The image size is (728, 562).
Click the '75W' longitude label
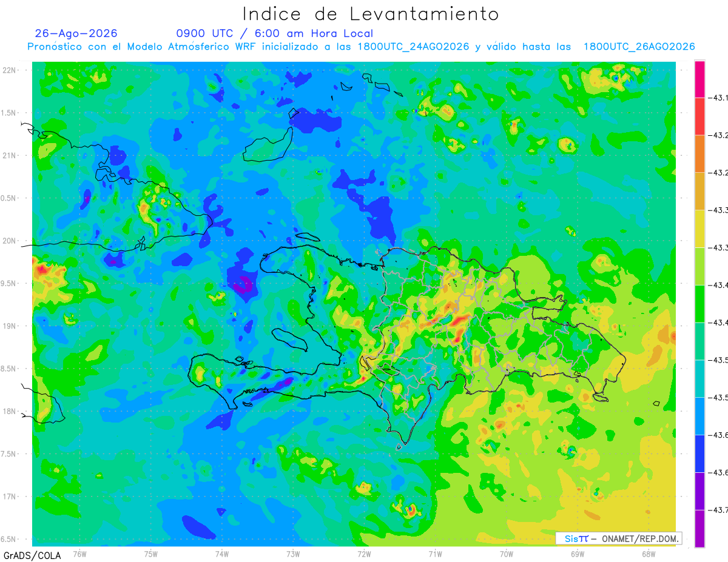(x=151, y=554)
